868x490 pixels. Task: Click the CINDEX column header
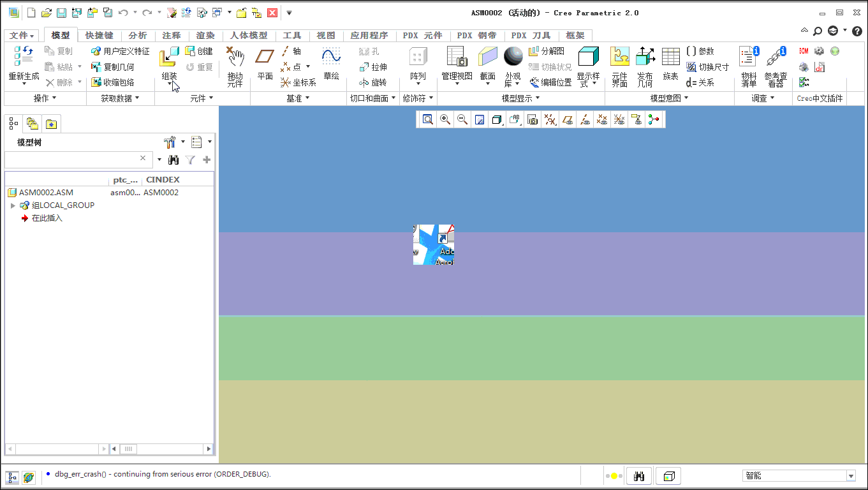coord(163,180)
